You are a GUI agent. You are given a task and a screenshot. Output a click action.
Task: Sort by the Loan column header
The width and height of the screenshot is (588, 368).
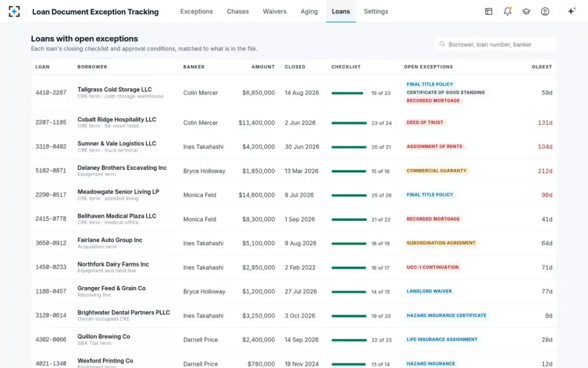[43, 67]
